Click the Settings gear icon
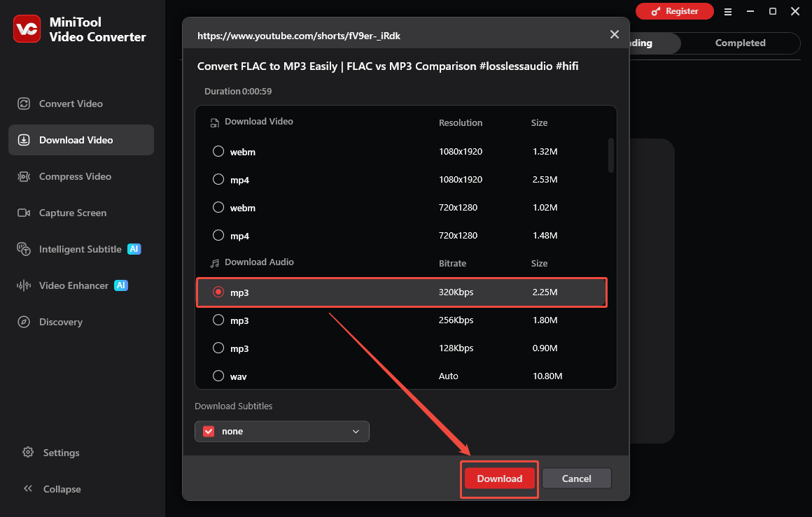The image size is (812, 517). [x=28, y=453]
